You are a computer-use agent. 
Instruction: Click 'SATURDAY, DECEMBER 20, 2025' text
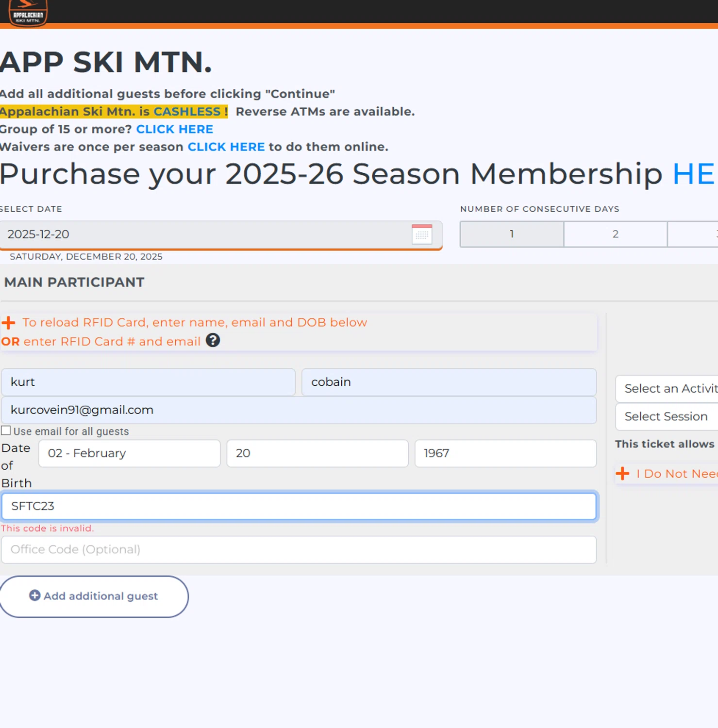pos(86,256)
